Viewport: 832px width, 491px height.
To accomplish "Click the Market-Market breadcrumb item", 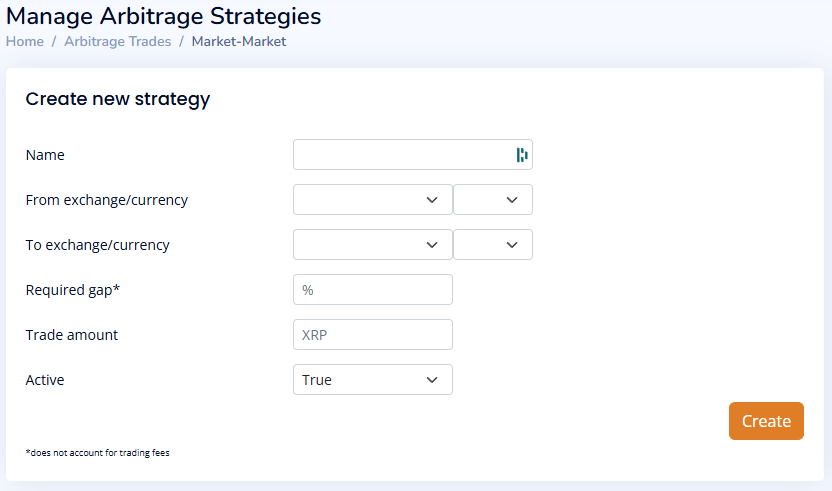I will (x=239, y=41).
